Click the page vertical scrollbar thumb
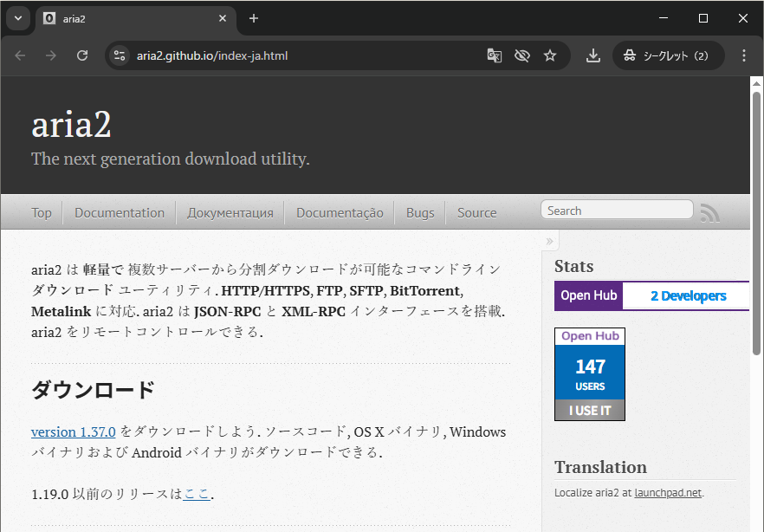The image size is (764, 532). click(756, 224)
